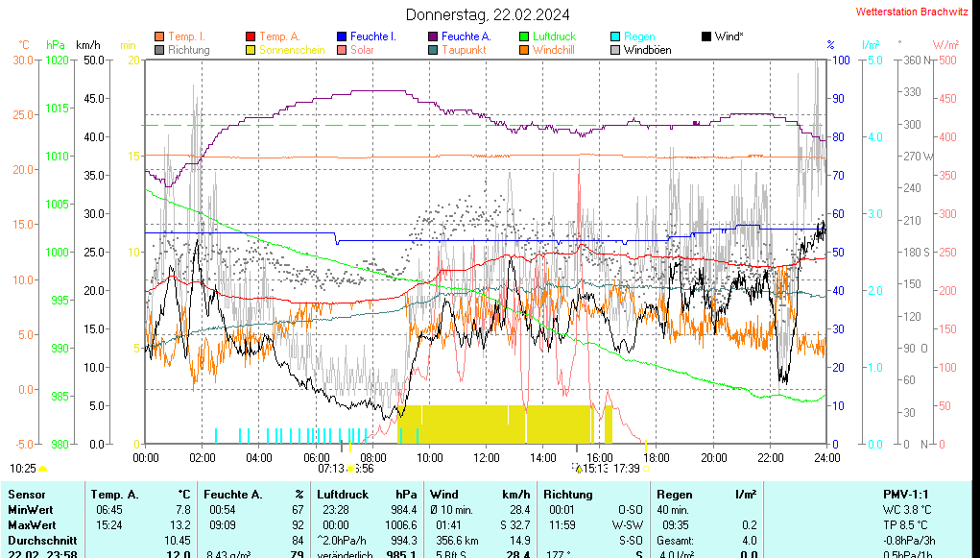Click the sunset icon next to 17:39

click(646, 469)
